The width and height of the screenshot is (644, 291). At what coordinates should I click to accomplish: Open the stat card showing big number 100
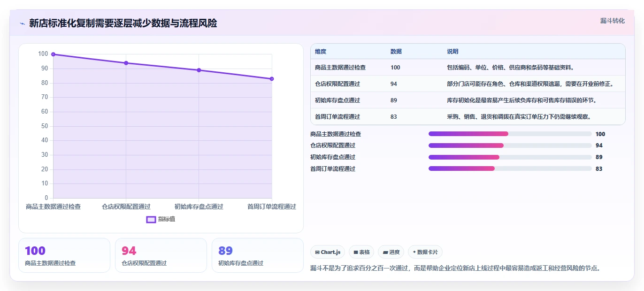pyautogui.click(x=64, y=255)
